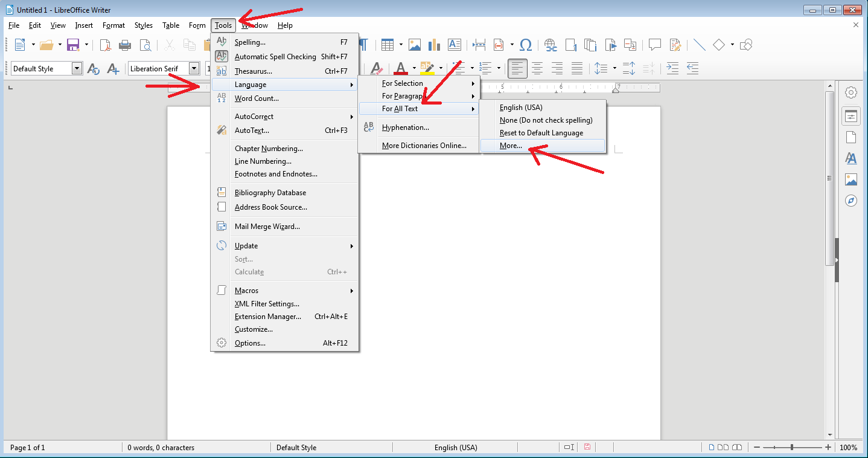Select multiple-page view in status bar
The height and width of the screenshot is (458, 868).
click(x=723, y=448)
